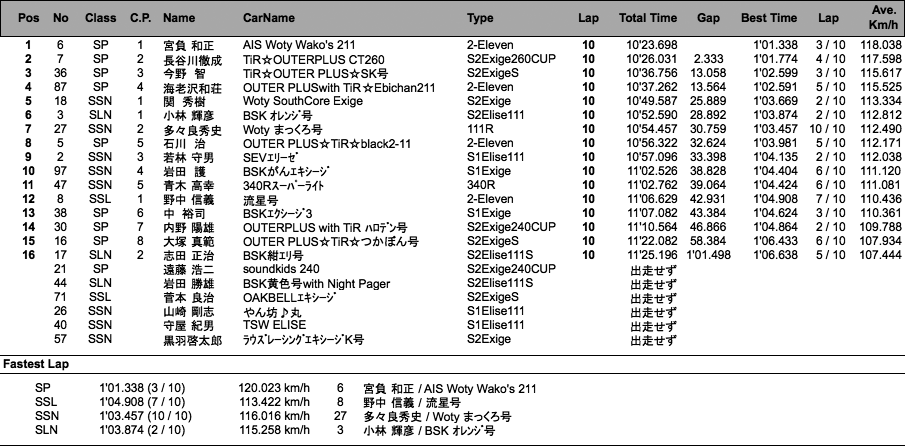The width and height of the screenshot is (905, 446).
Task: Select car name 'TiR☆OUTER PLUS☆SK号'
Action: pyautogui.click(x=315, y=73)
